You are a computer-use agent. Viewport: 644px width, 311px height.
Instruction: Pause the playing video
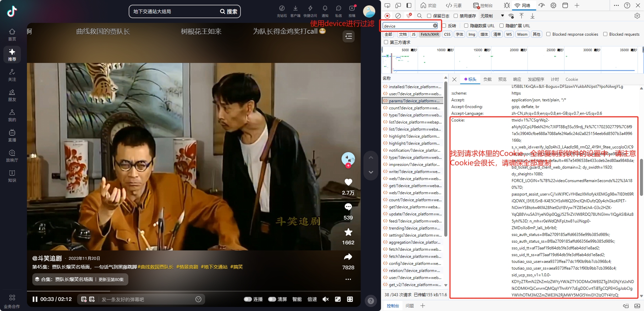[x=35, y=299]
